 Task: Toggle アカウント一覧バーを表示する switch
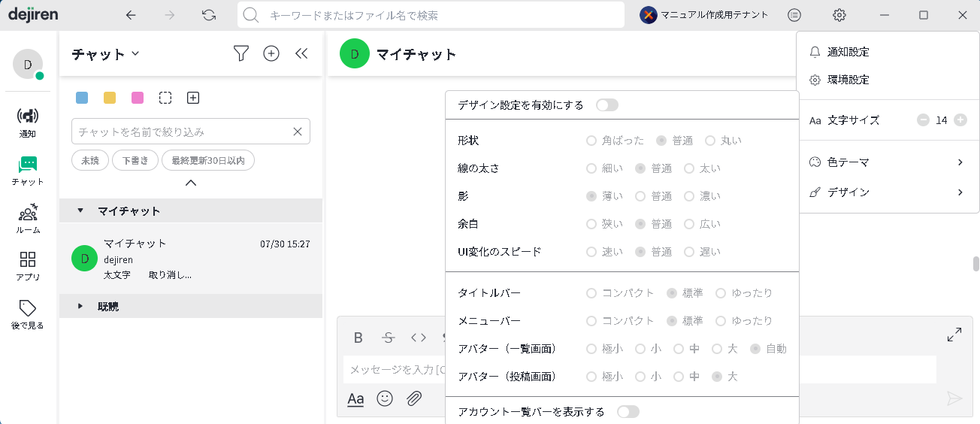point(628,412)
